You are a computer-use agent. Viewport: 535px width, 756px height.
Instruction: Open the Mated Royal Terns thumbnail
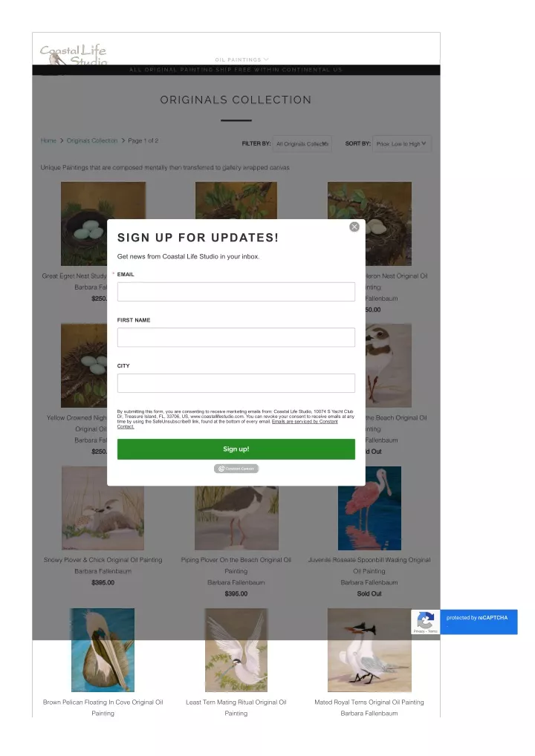369,650
